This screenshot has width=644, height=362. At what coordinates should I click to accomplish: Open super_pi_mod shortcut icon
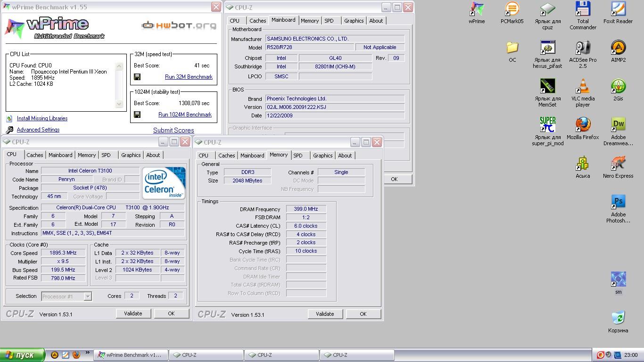tap(547, 125)
